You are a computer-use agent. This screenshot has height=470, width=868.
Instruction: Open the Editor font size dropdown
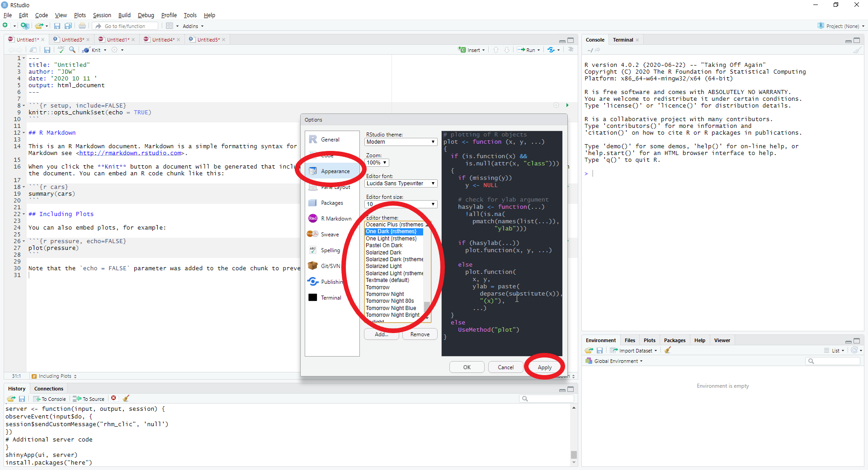[x=401, y=204]
